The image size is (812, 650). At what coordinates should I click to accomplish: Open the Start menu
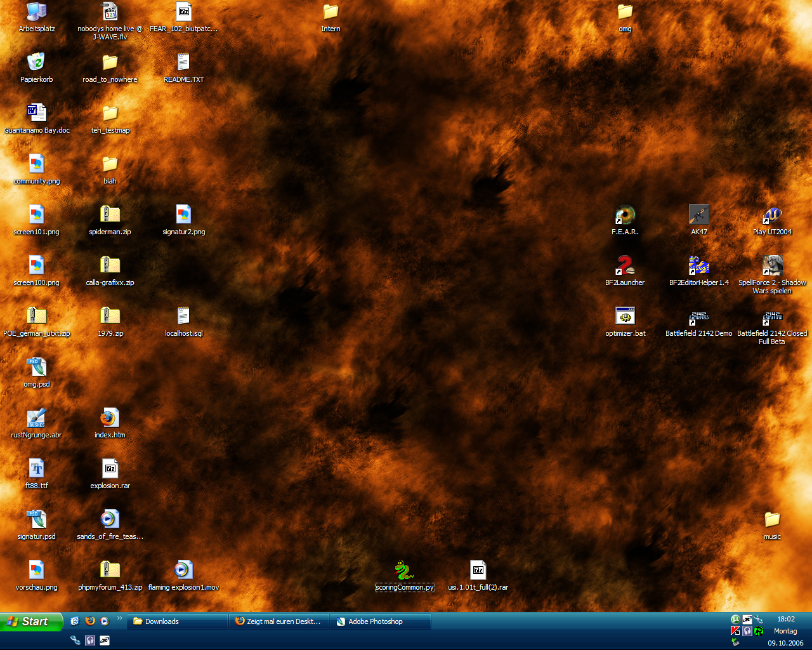tap(31, 621)
